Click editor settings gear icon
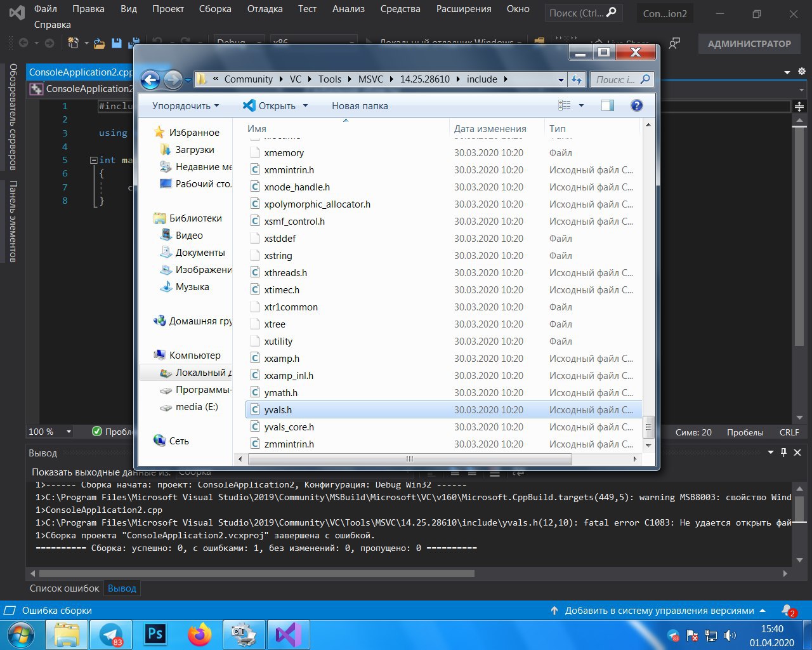 pyautogui.click(x=801, y=72)
